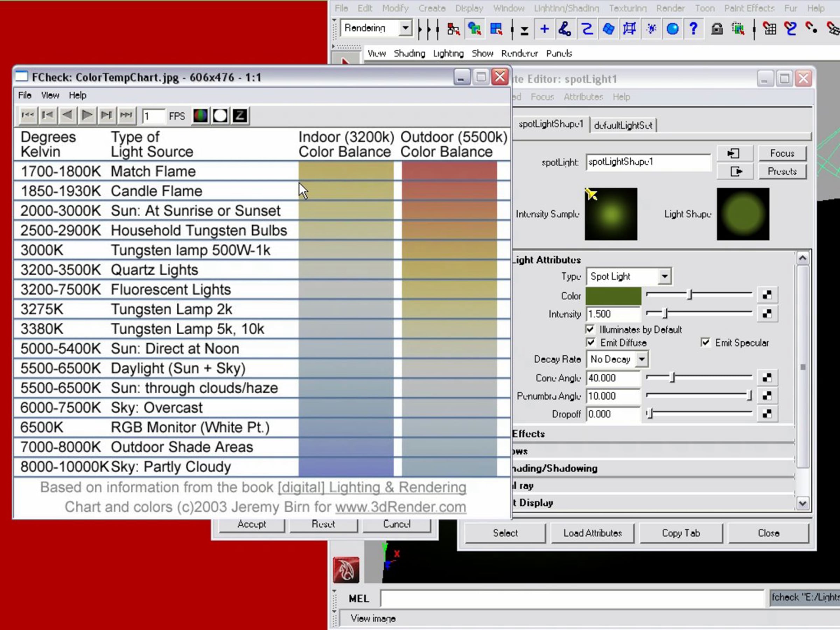This screenshot has width=840, height=630.
Task: Uncheck the Emit Specular option
Action: [705, 343]
